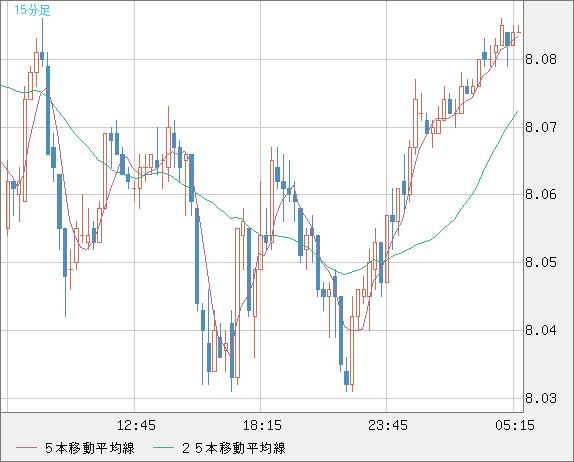This screenshot has width=574, height=462.
Task: Click the 8.03 price axis label
Action: point(541,398)
